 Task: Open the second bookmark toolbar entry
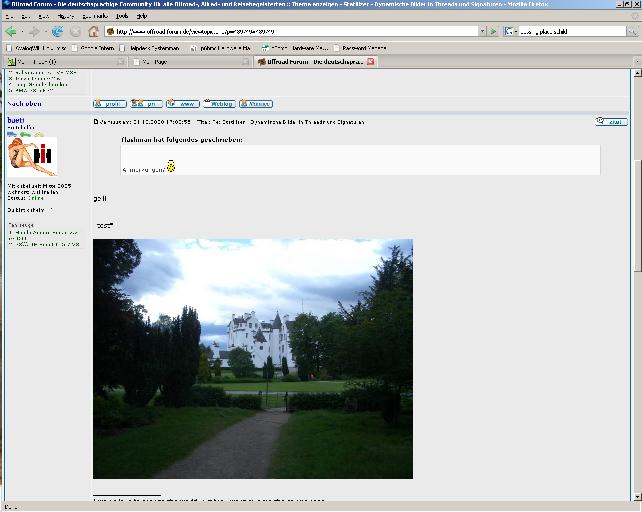(x=93, y=48)
